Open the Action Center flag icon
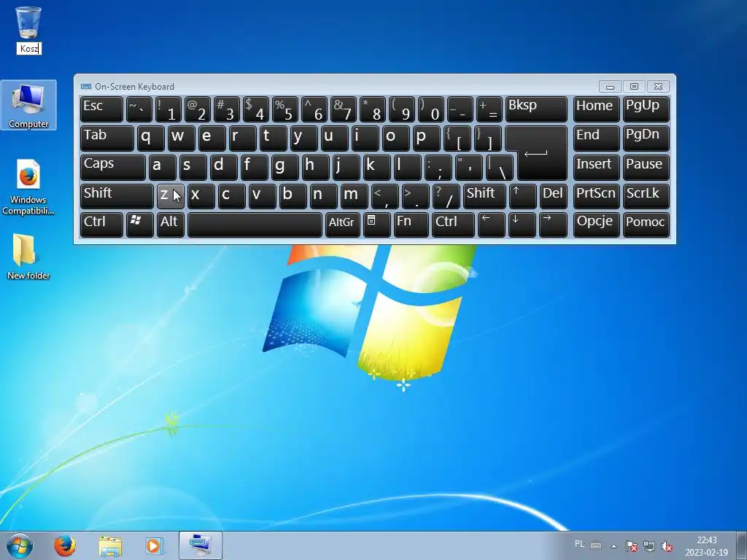 (x=631, y=546)
